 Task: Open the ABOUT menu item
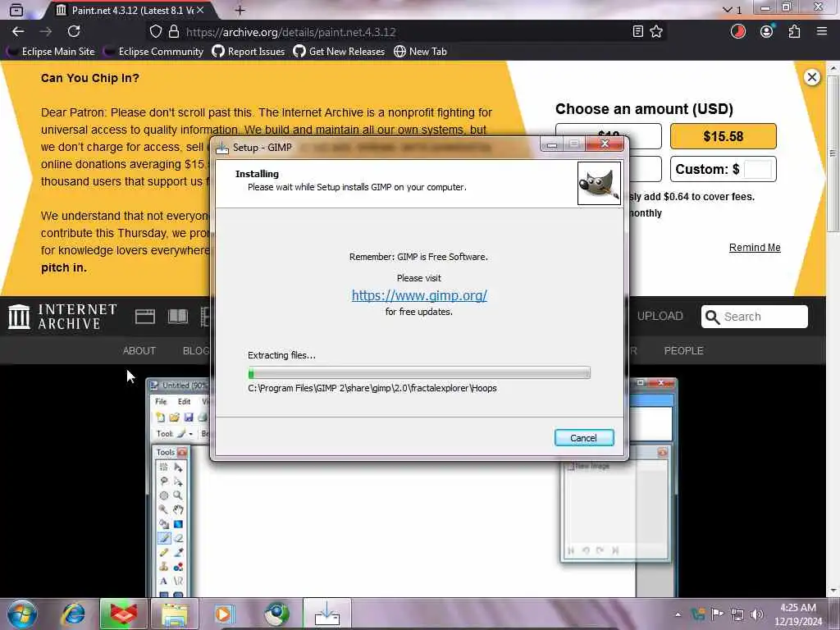tap(139, 351)
